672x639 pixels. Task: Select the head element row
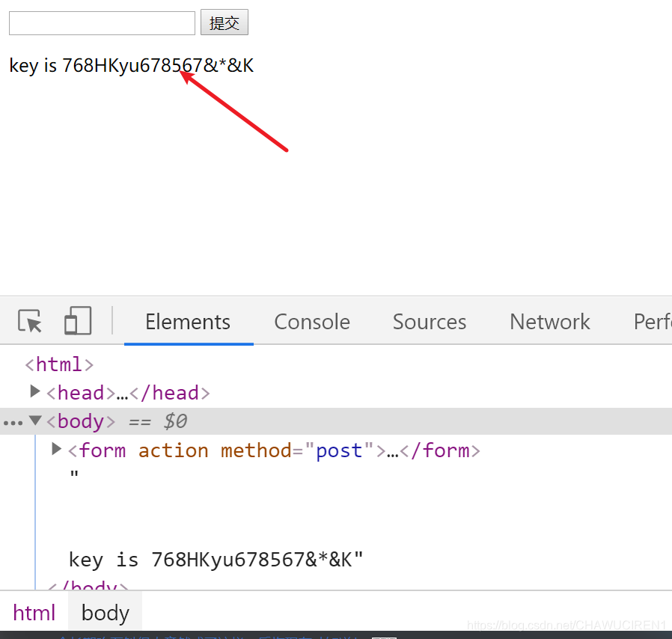click(336, 393)
